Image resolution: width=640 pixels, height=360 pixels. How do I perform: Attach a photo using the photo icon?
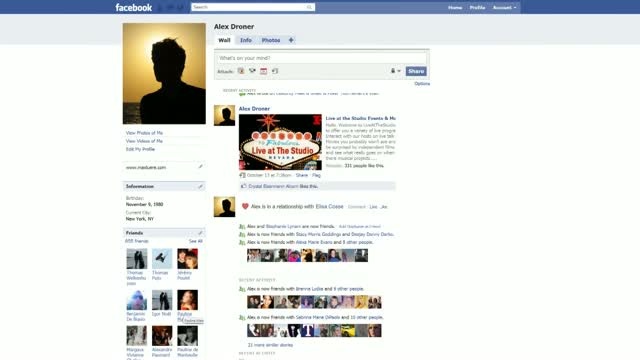click(241, 71)
